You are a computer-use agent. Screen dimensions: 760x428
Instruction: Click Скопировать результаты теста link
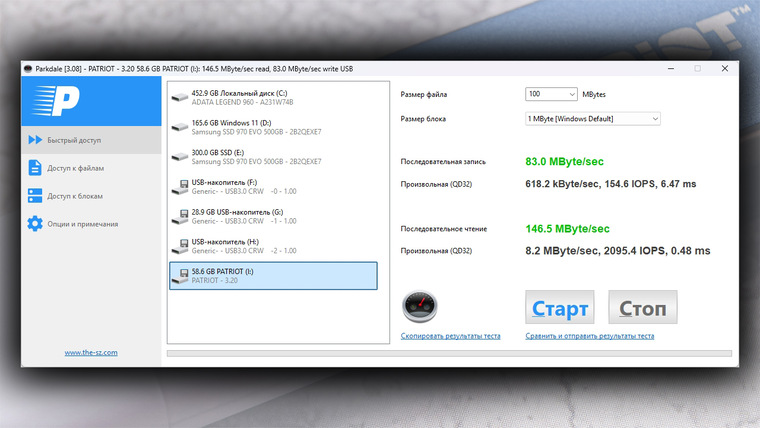click(450, 336)
